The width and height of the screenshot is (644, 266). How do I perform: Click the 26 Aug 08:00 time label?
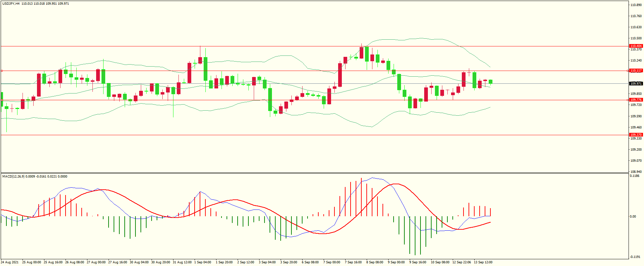click(x=75, y=262)
